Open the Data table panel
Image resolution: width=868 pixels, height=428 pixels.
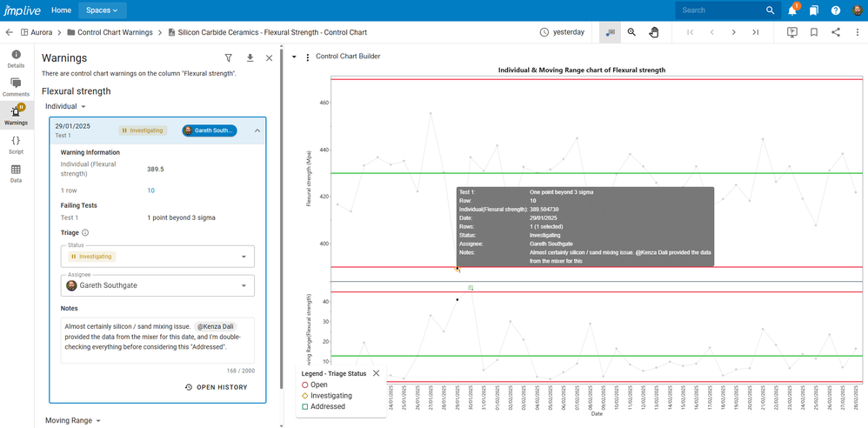pos(16,173)
